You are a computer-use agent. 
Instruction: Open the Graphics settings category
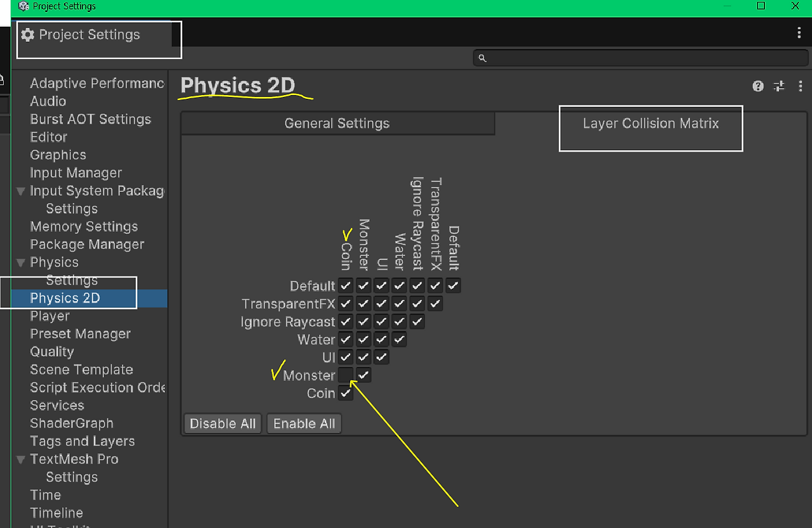58,155
